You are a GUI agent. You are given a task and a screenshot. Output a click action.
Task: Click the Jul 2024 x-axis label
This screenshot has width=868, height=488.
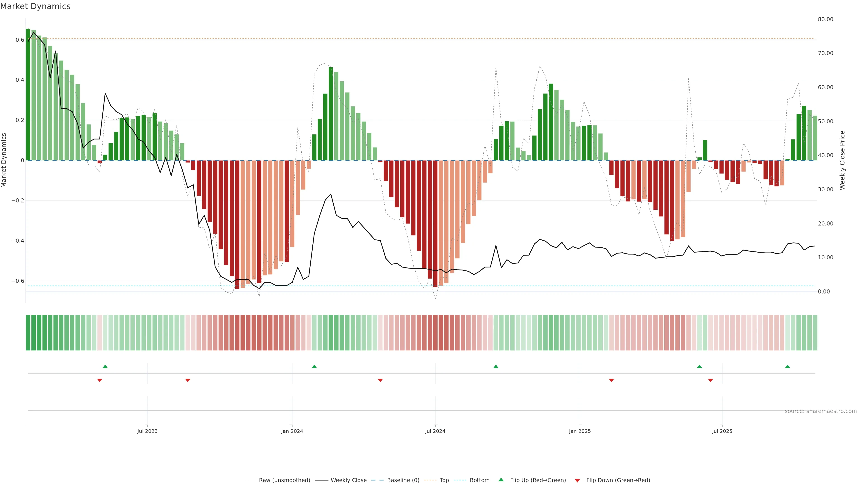click(x=435, y=431)
